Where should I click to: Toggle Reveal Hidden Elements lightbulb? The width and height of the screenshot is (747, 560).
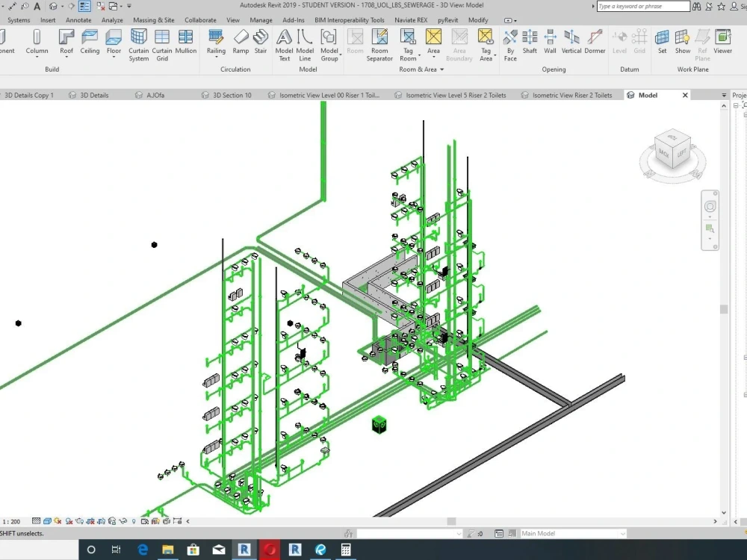tap(134, 520)
